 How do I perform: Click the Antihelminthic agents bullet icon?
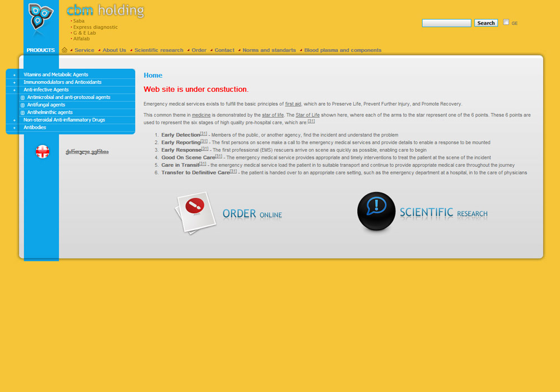click(23, 113)
